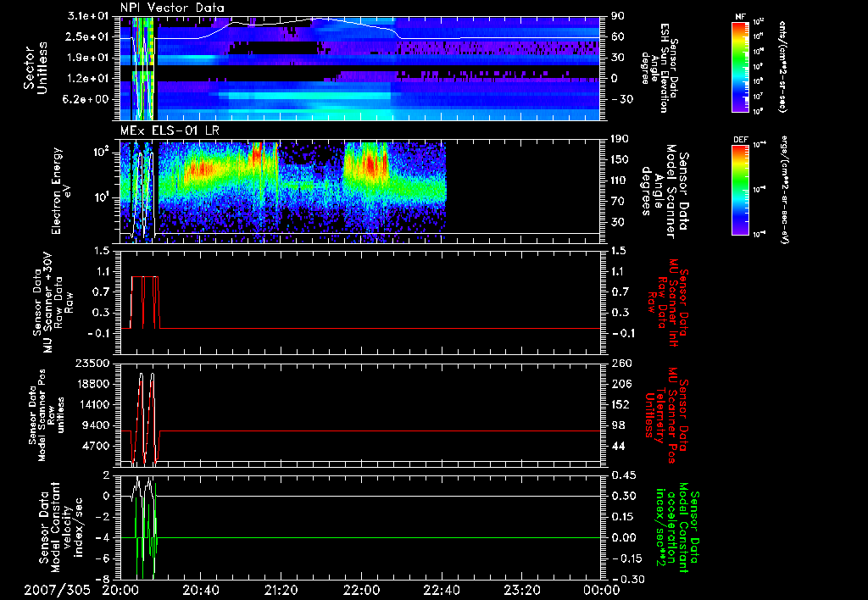Select the 2.5e+01 sector axis value
This screenshot has width=868, height=600.
pos(87,36)
